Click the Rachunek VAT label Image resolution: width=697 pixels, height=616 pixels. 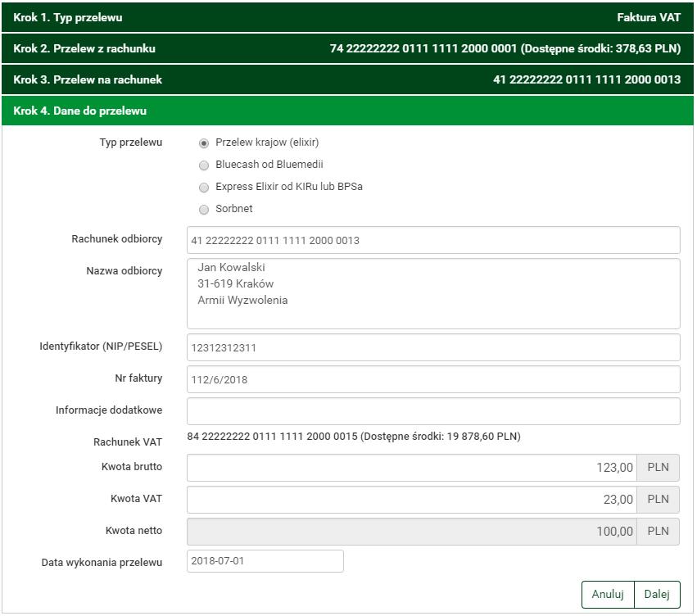point(128,442)
